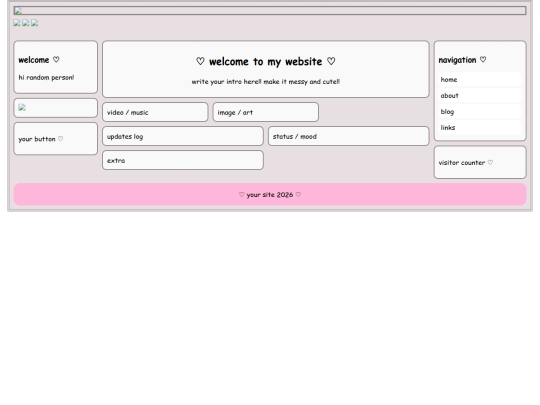Select the 'status / mood' box

click(x=349, y=136)
